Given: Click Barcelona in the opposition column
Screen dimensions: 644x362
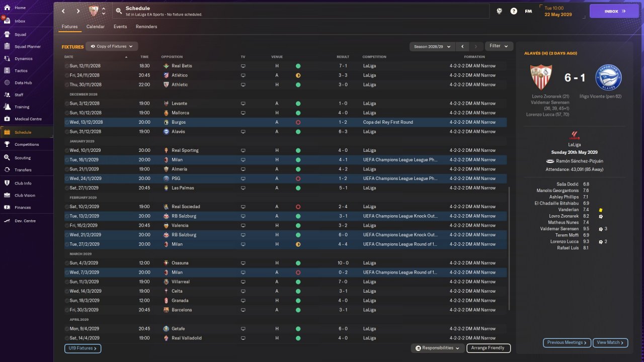Looking at the screenshot, I should point(182,310).
